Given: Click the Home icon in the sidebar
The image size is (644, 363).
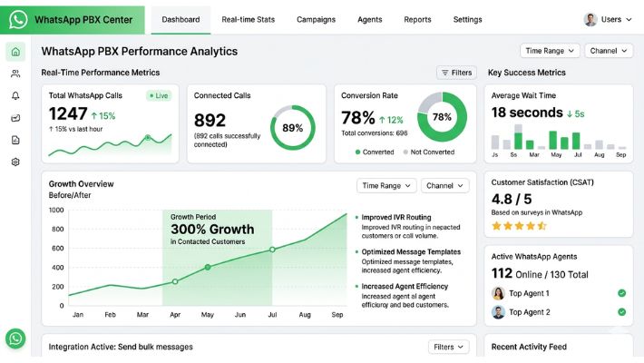Looking at the screenshot, I should point(15,52).
